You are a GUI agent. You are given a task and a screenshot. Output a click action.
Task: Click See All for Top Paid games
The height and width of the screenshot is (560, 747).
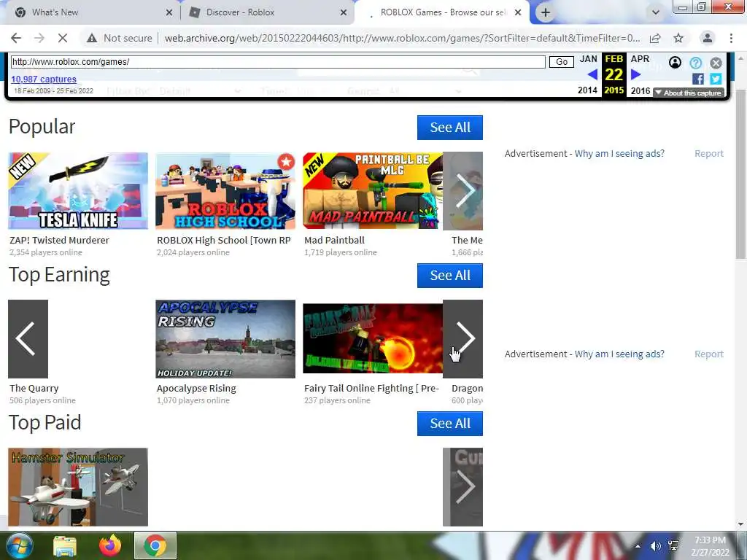pos(449,424)
